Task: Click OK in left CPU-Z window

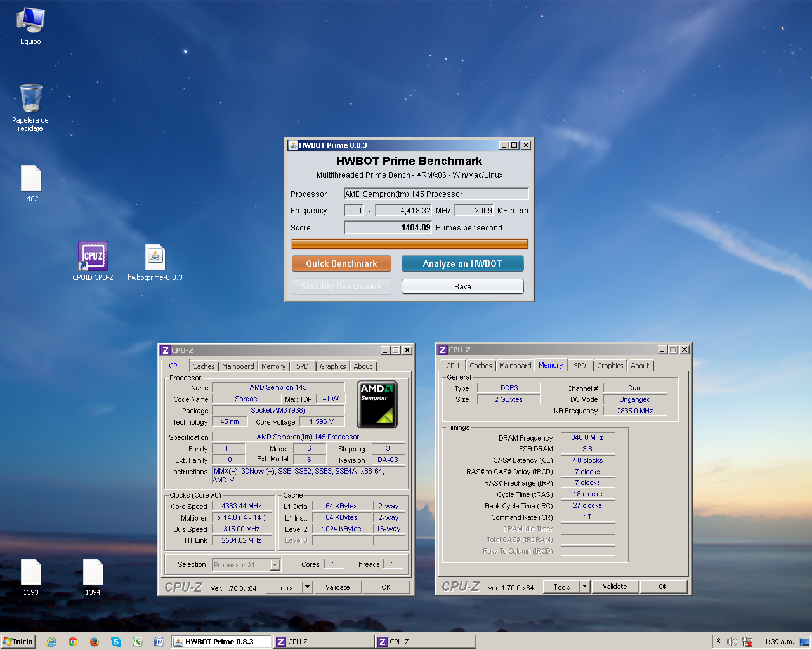Action: [386, 587]
